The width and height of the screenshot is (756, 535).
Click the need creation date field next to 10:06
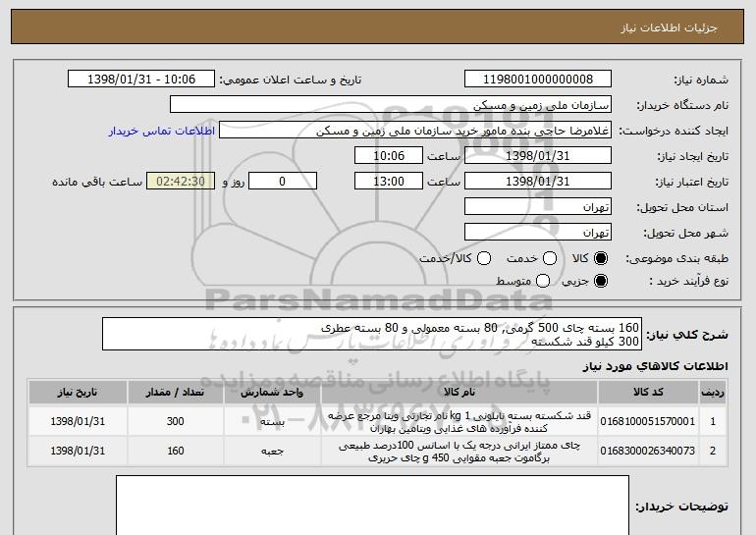(x=538, y=156)
